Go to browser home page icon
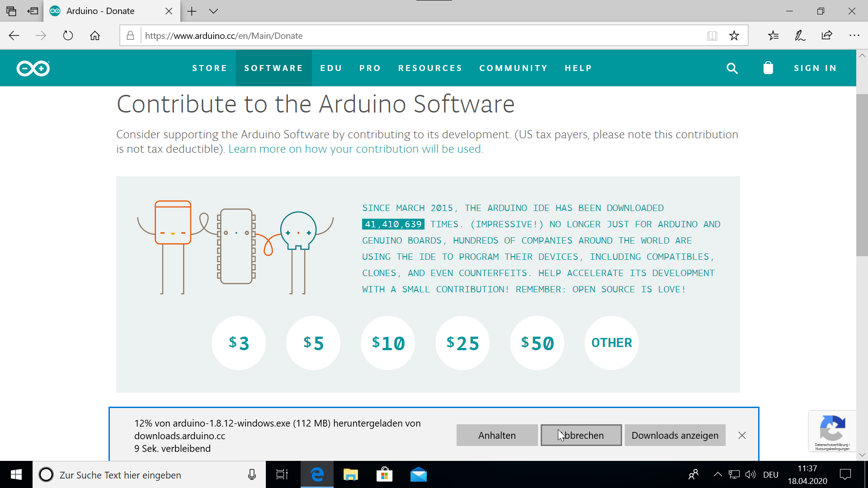This screenshot has height=488, width=868. [x=95, y=36]
